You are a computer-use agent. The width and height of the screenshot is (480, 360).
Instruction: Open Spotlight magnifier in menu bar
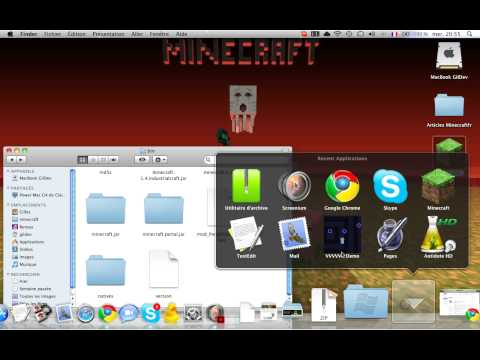(470, 34)
